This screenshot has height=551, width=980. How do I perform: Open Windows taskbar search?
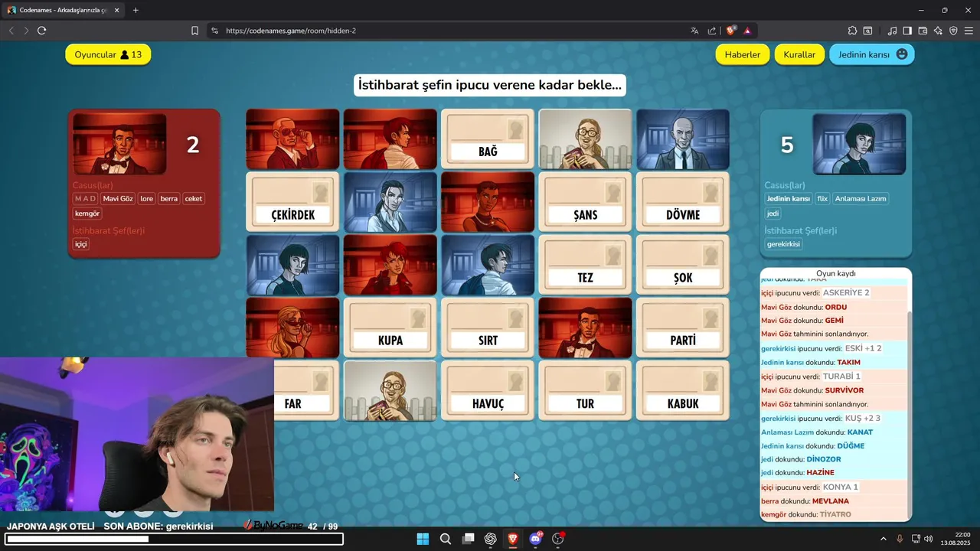[446, 539]
